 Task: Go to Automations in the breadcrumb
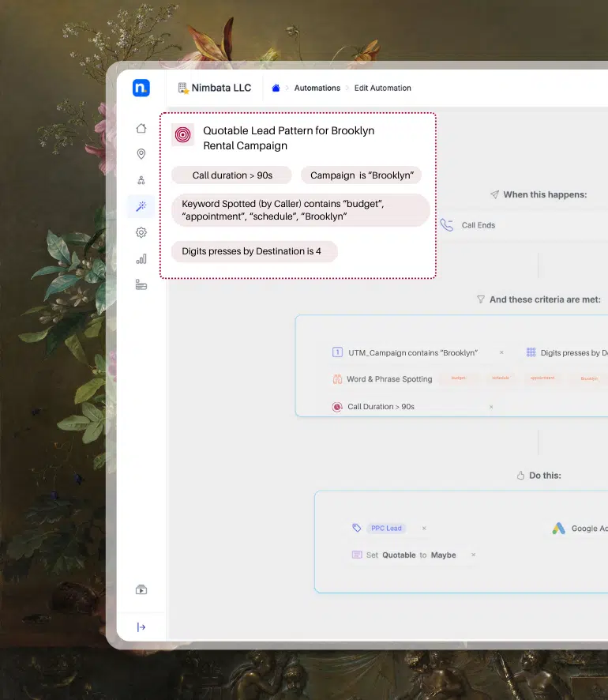317,88
